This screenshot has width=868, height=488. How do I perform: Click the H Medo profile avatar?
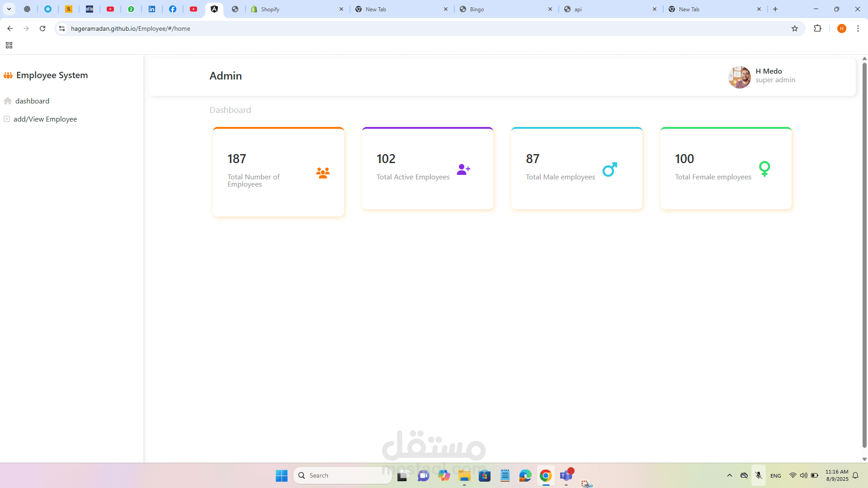[x=740, y=77]
